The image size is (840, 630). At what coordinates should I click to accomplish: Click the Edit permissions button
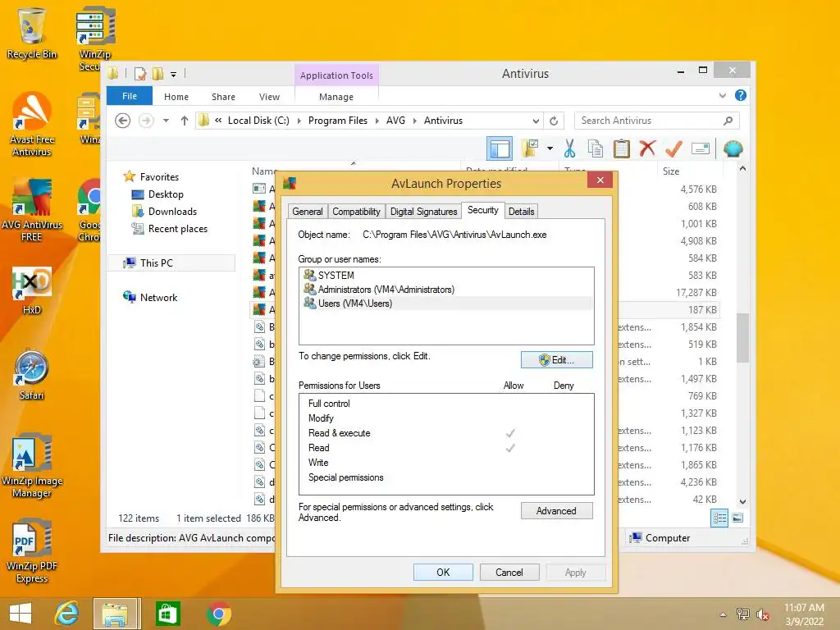click(557, 360)
